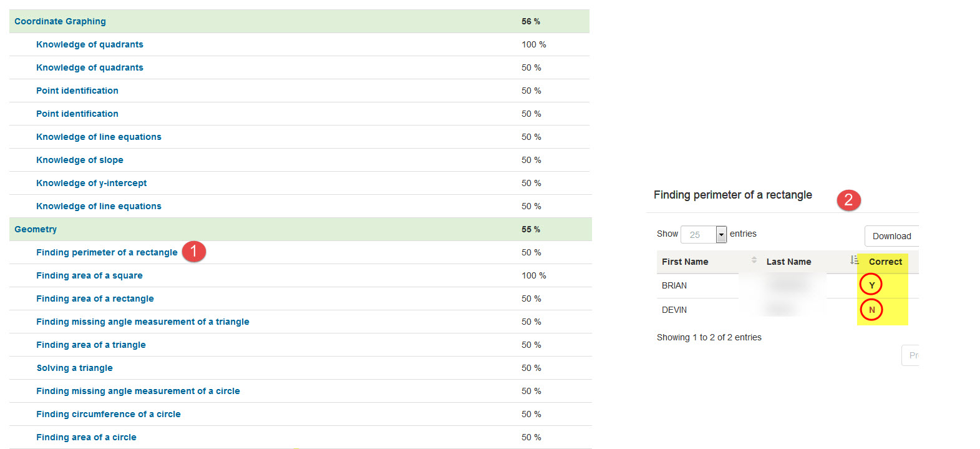Click the circled N in Devin's row
Screen dimensions: 980x449
[x=871, y=310]
